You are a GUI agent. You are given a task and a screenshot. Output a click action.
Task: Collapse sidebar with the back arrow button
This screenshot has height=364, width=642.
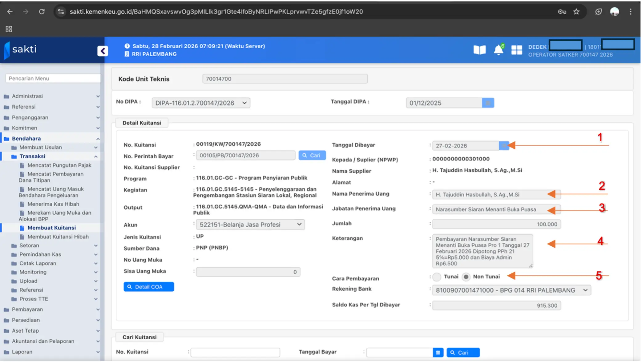(103, 51)
